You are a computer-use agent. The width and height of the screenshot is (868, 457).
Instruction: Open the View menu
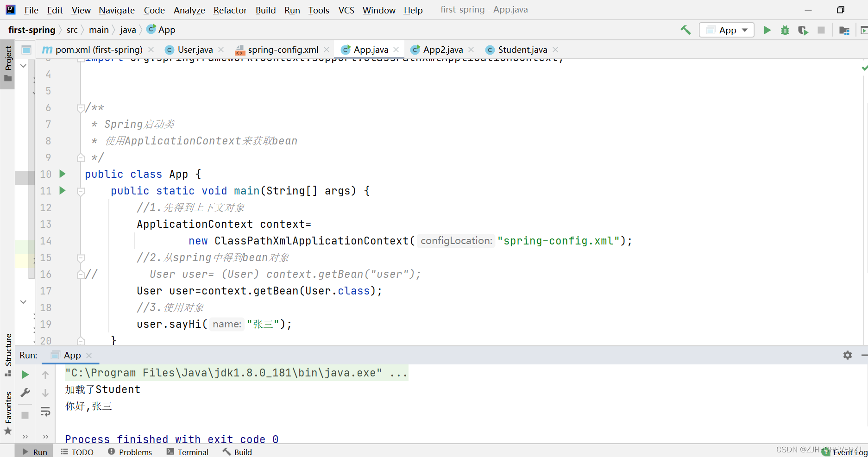(81, 10)
